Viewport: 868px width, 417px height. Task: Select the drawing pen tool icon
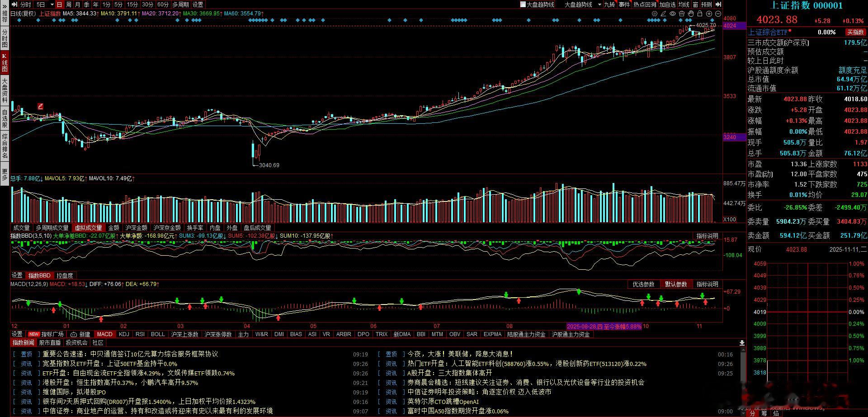pyautogui.click(x=663, y=14)
